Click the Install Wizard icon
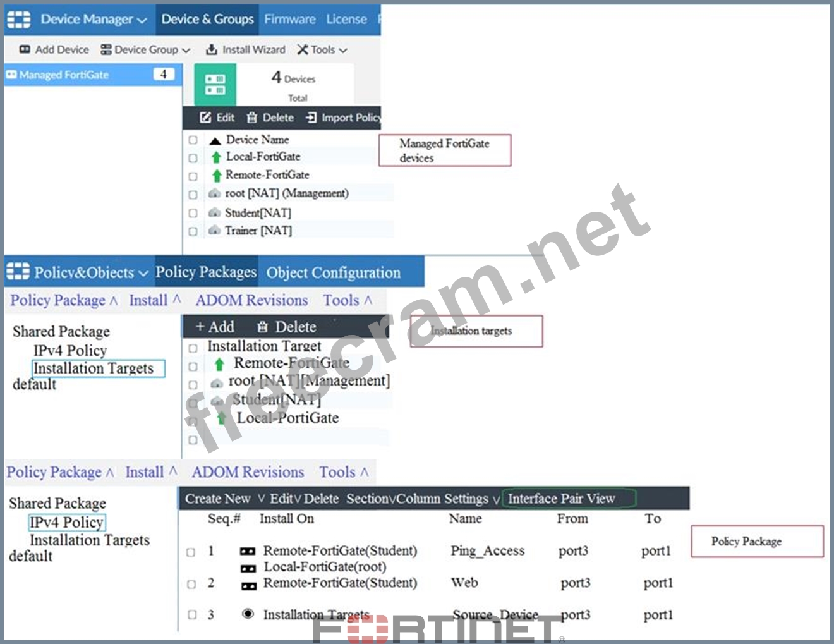The width and height of the screenshot is (834, 644). (212, 49)
